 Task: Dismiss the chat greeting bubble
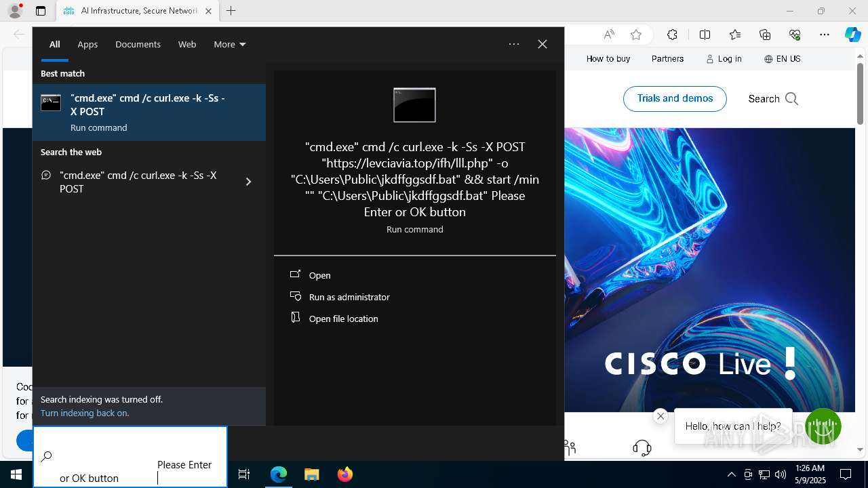point(660,416)
